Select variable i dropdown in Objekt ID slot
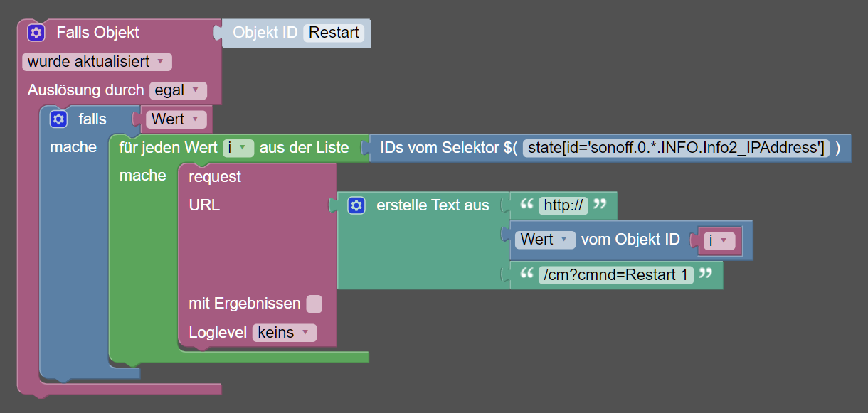Viewport: 868px width, 413px height. click(719, 240)
